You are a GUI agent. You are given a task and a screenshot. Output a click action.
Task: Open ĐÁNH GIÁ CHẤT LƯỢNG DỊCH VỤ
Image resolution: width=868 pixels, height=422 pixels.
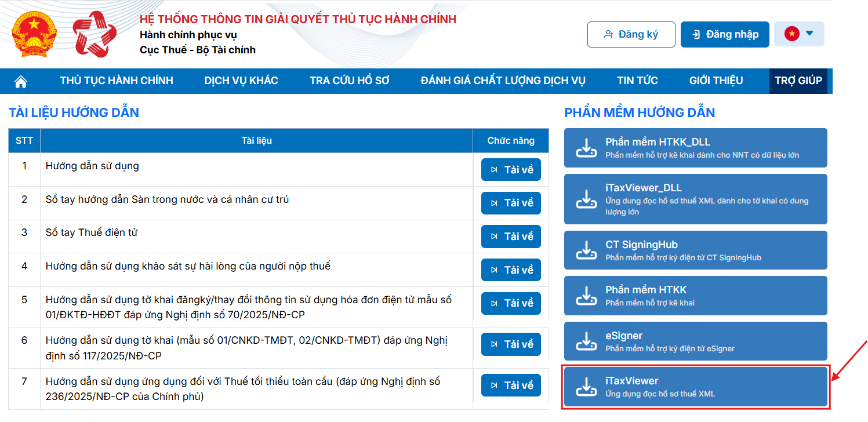point(503,81)
